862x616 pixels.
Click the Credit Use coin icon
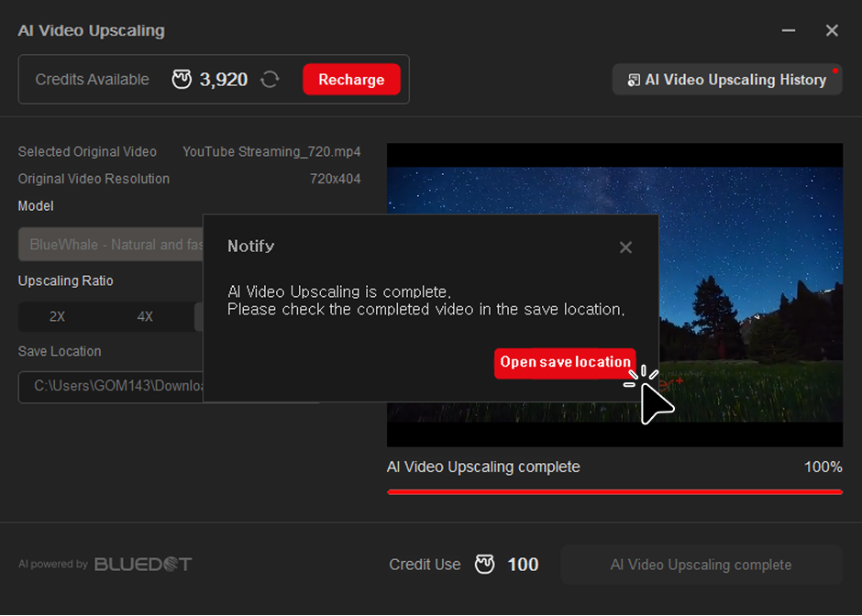coord(484,565)
